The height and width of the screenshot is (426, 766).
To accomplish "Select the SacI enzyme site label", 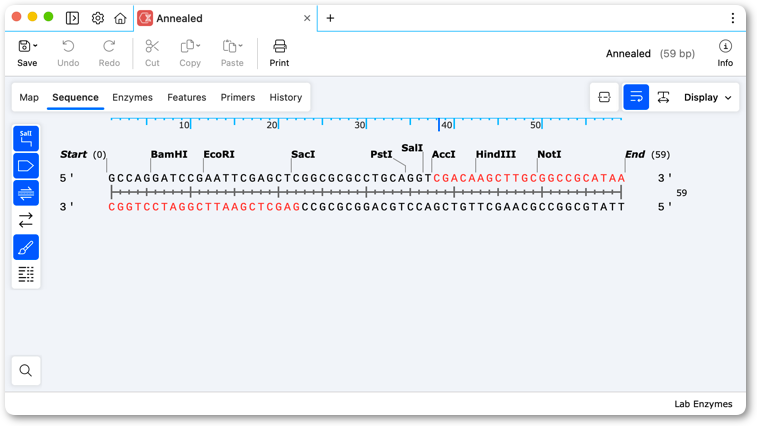I will [x=303, y=154].
